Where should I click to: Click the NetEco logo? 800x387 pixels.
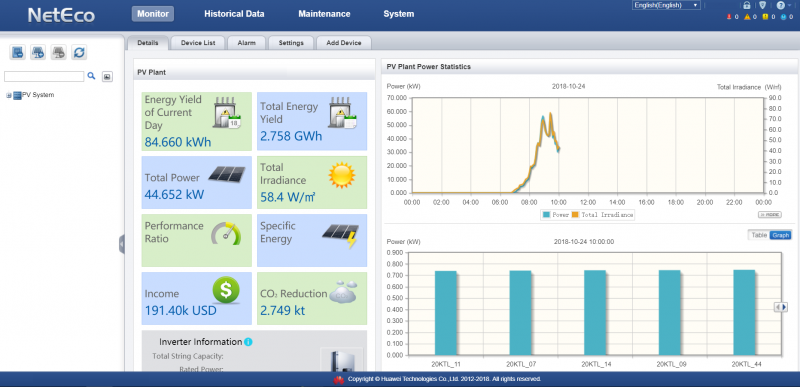[x=61, y=15]
